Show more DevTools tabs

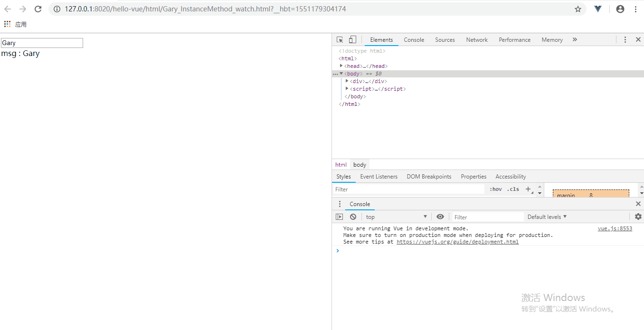pos(575,40)
